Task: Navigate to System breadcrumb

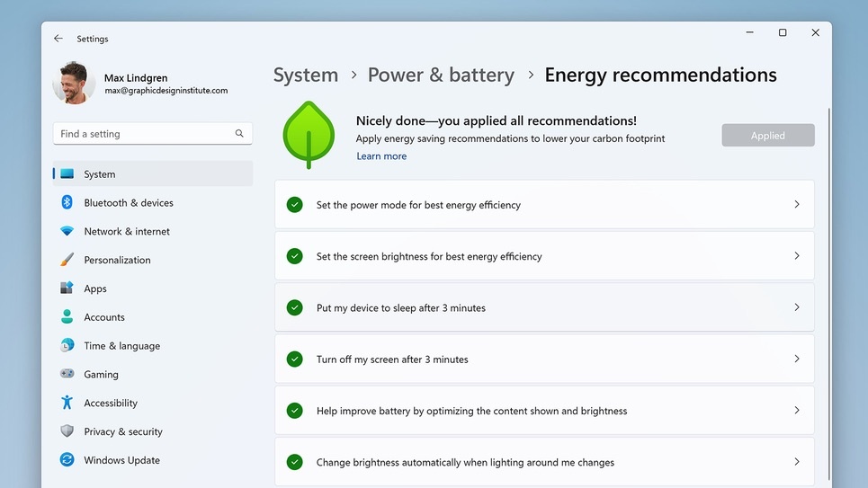Action: (x=306, y=75)
